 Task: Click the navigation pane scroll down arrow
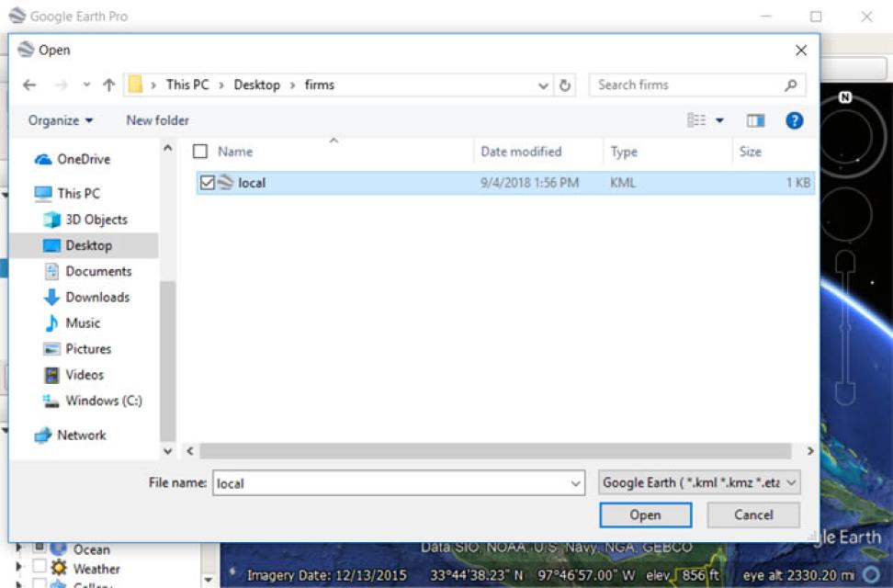click(x=168, y=451)
